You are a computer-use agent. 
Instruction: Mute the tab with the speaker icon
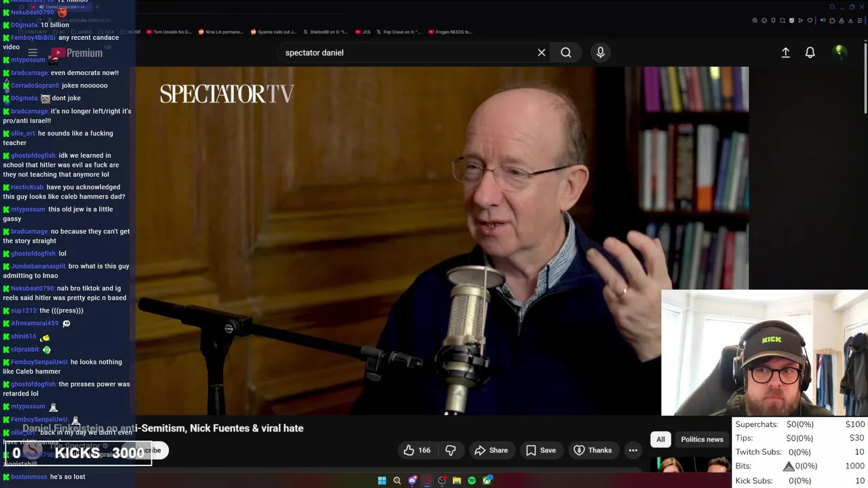[823, 20]
